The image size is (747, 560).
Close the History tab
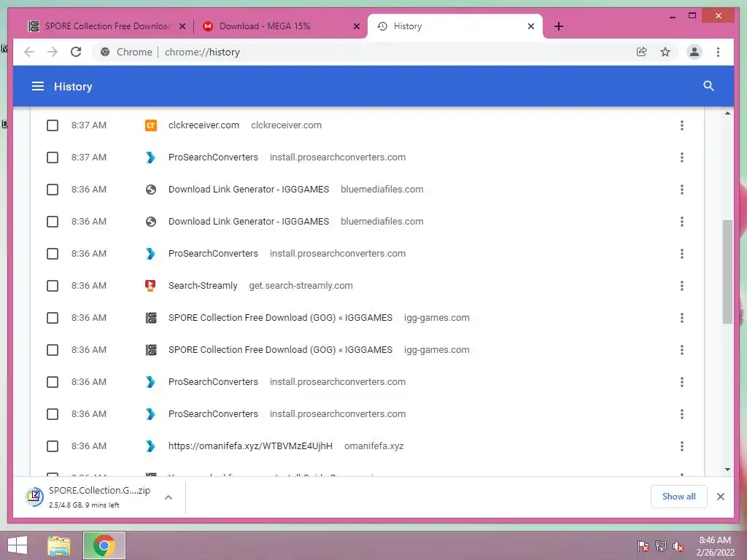[531, 27]
